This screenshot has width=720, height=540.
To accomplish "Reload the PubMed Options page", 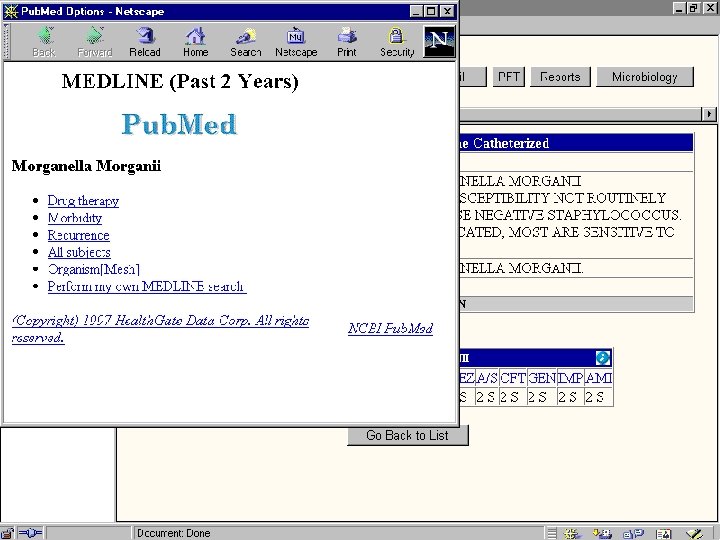I will pyautogui.click(x=145, y=42).
